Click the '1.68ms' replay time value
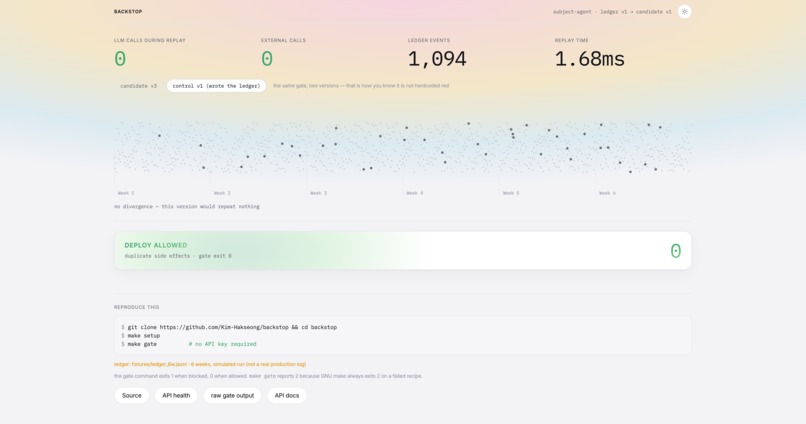 tap(590, 59)
